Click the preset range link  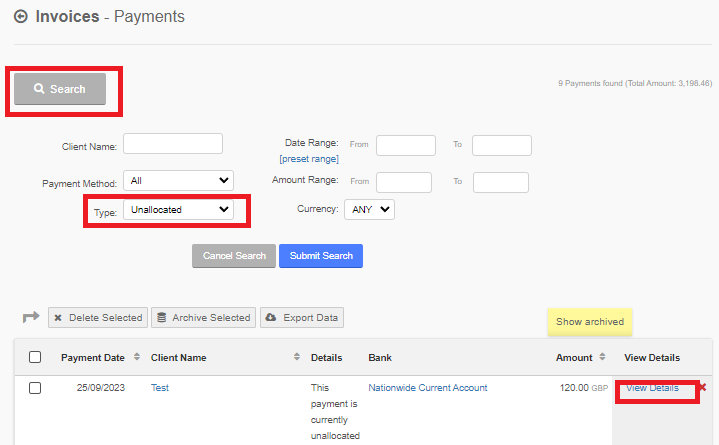309,159
